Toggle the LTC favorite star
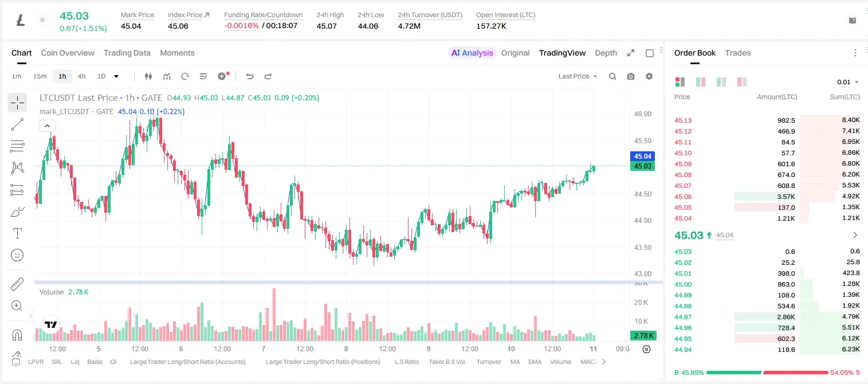The height and width of the screenshot is (384, 868). [42, 20]
